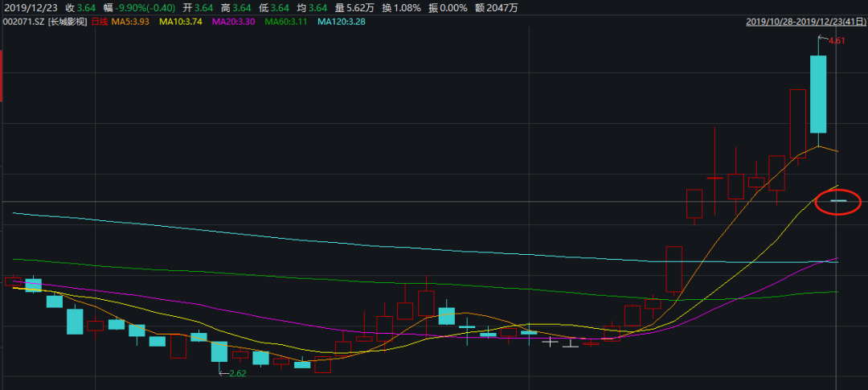Viewport: 868px width, 390px height.
Task: Open the 2019/10/28-2019/12/23 date range selector
Action: pos(805,22)
